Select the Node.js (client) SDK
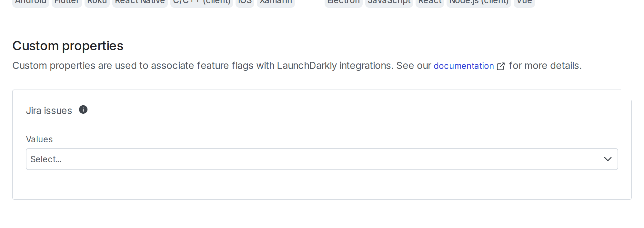Screen dimensions: 644x228 point(478,2)
